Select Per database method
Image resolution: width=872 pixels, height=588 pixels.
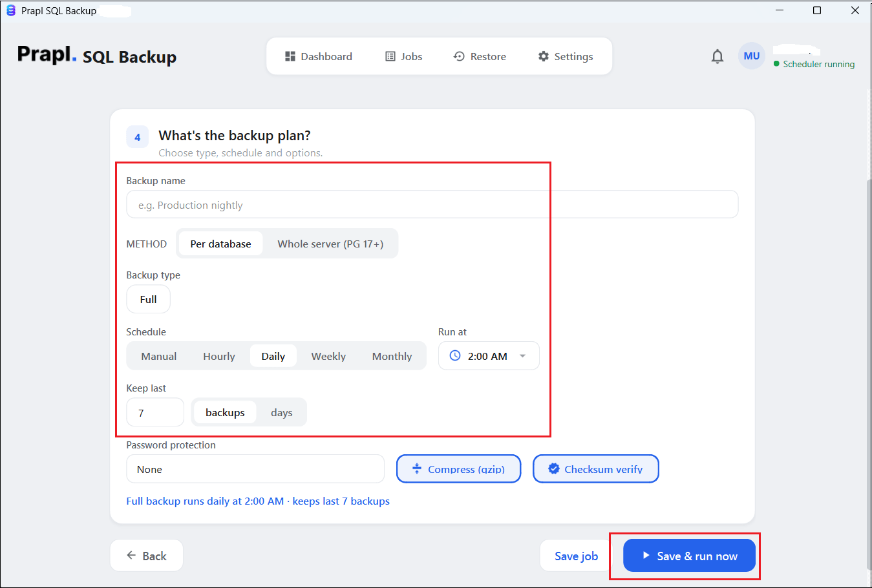tap(220, 244)
